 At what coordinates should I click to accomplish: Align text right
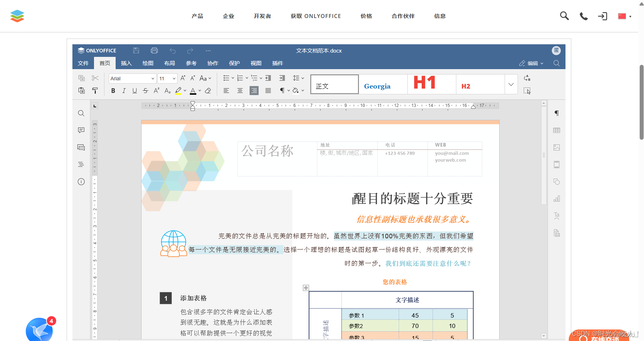254,90
